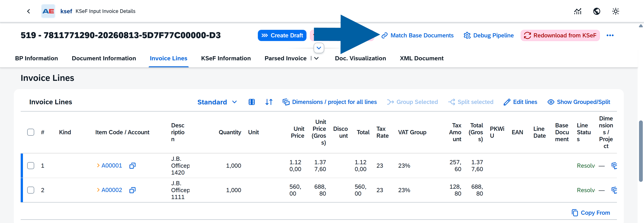644x223 pixels.
Task: Switch to the Document Information tab
Action: coord(104,58)
